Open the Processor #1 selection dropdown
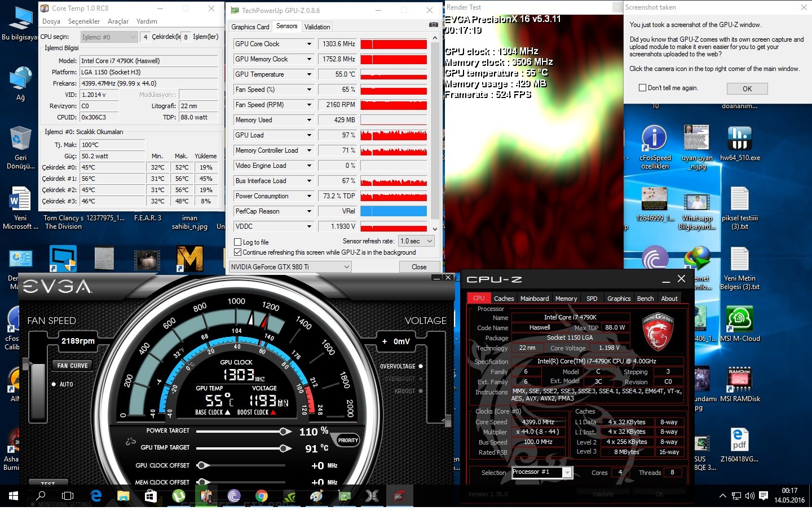Image resolution: width=812 pixels, height=511 pixels. [x=542, y=472]
